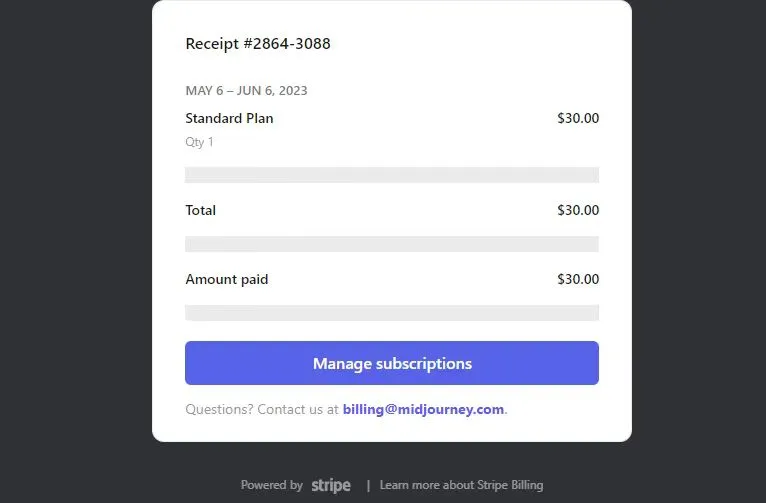Click the $30.00 value beside Total
766x503 pixels.
click(x=578, y=210)
